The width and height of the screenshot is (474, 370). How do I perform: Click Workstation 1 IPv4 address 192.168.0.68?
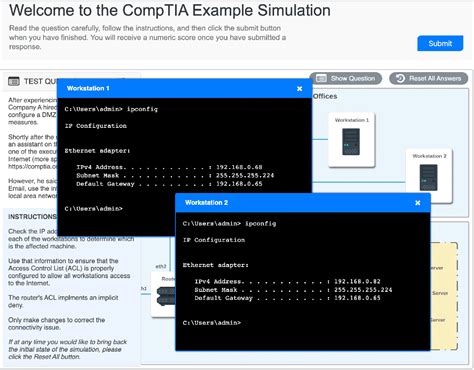[x=239, y=167]
